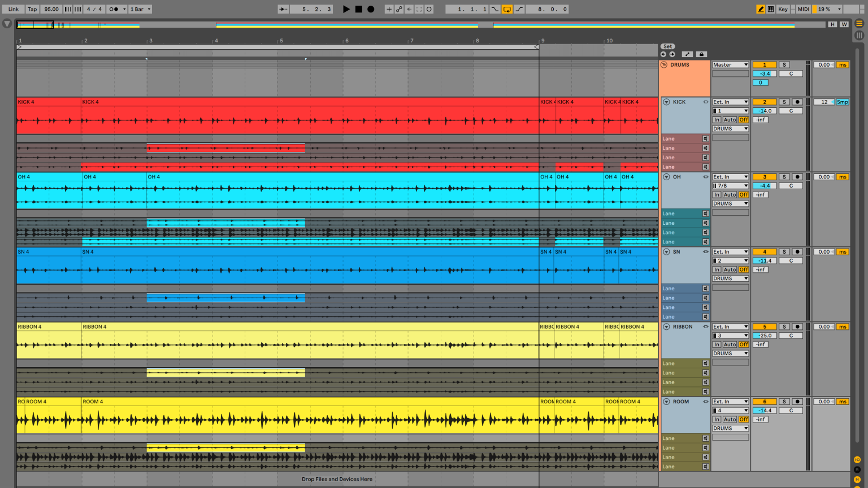
Task: Open the Master output chooser on the DRUMS group
Action: click(730, 64)
